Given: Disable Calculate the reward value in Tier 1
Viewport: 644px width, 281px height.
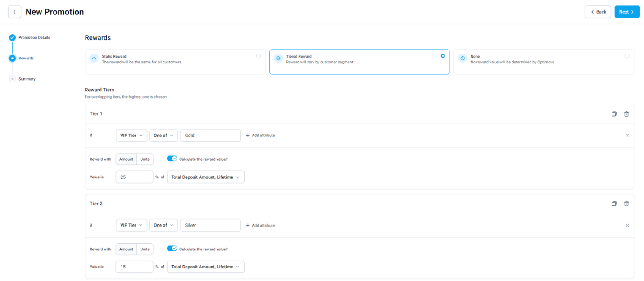Looking at the screenshot, I should (172, 159).
